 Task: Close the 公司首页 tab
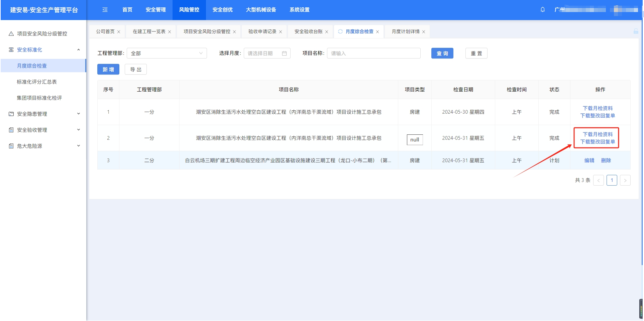point(119,32)
